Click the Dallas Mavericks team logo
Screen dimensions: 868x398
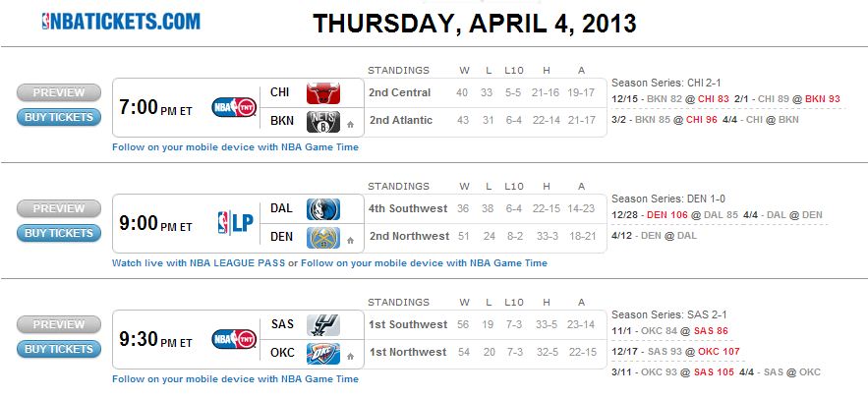(x=323, y=209)
